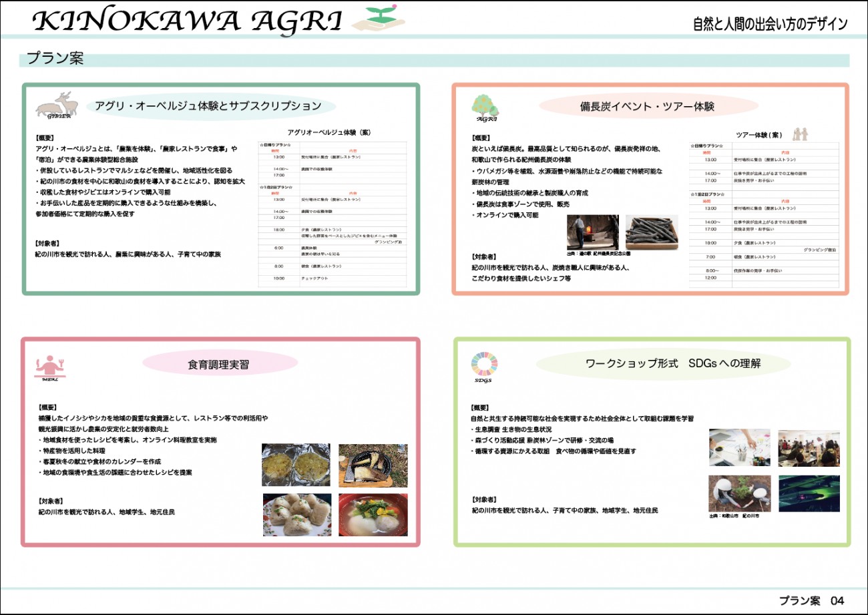Select the green tree AGRI icon
The width and height of the screenshot is (868, 615).
click(x=484, y=107)
